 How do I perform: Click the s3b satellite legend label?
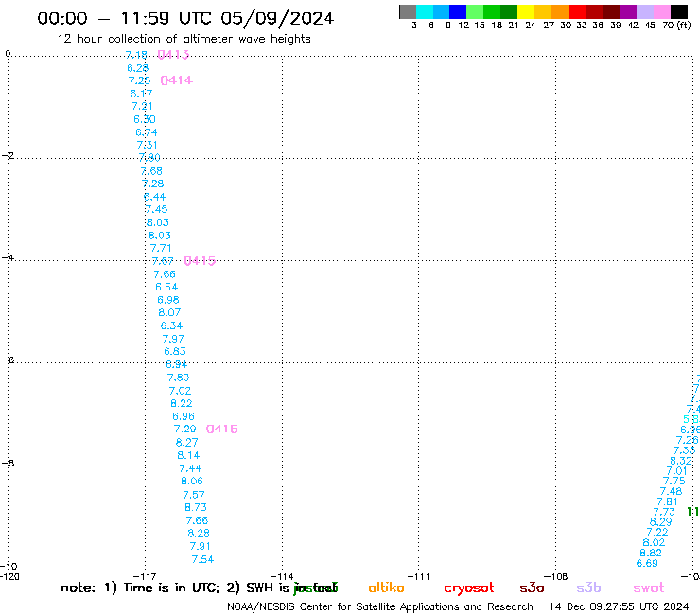[x=588, y=588]
